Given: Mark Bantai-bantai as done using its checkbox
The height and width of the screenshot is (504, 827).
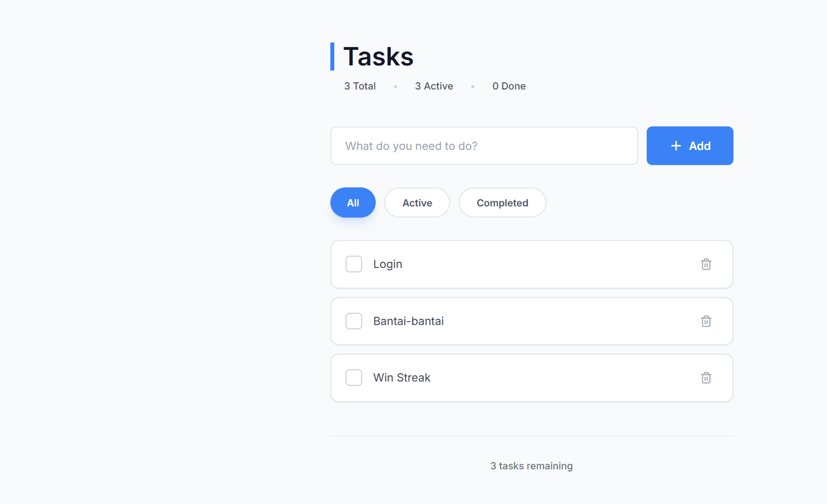Looking at the screenshot, I should tap(354, 321).
